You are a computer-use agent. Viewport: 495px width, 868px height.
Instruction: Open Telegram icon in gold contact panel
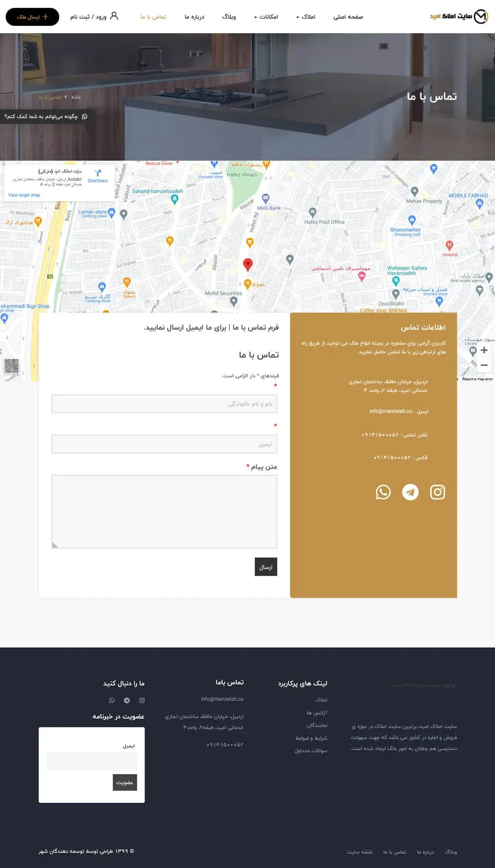410,492
